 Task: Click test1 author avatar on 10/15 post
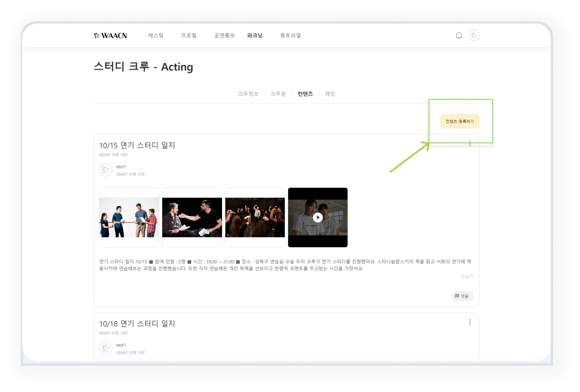pos(106,170)
